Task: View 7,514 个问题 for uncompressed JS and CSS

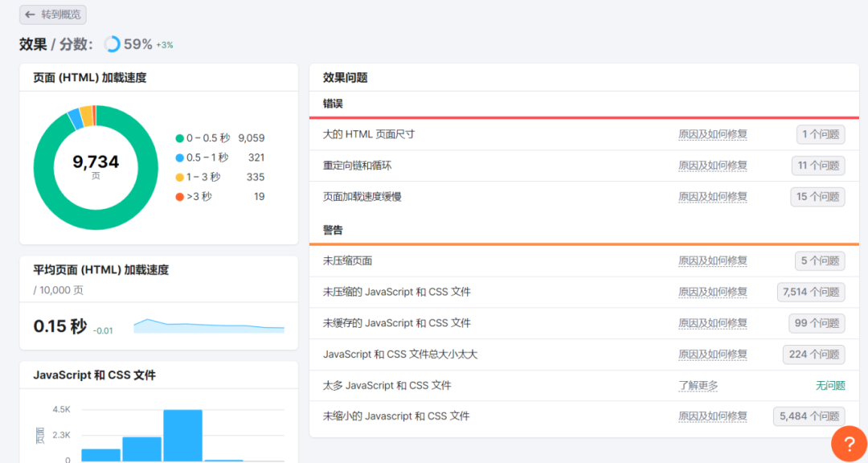Action: point(811,292)
